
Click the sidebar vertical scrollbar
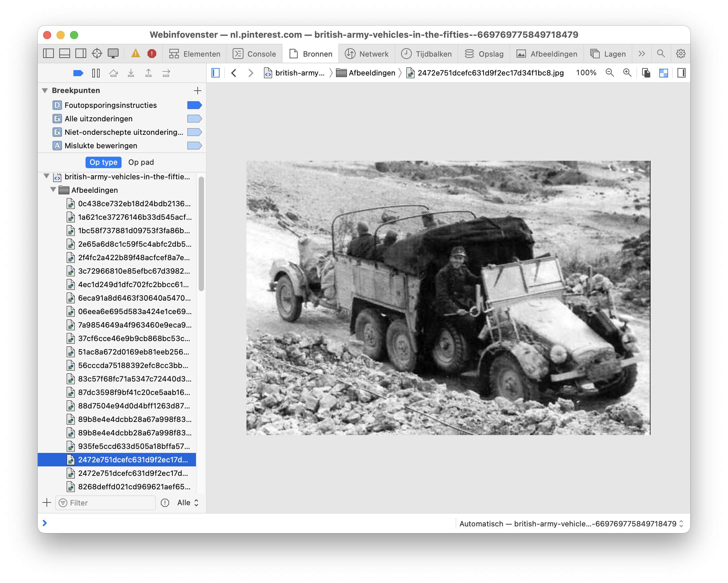pyautogui.click(x=201, y=233)
